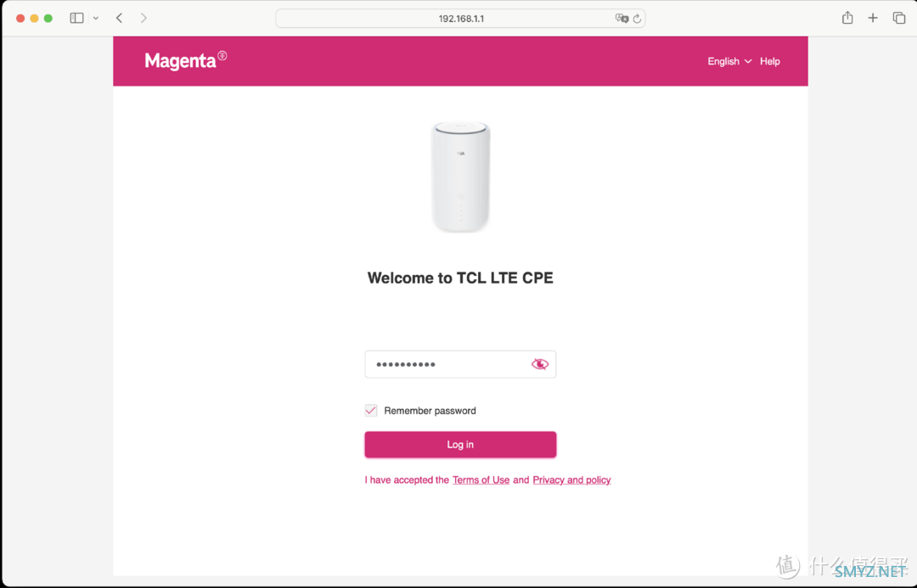Open the sidebar options chevron
917x588 pixels.
click(96, 18)
